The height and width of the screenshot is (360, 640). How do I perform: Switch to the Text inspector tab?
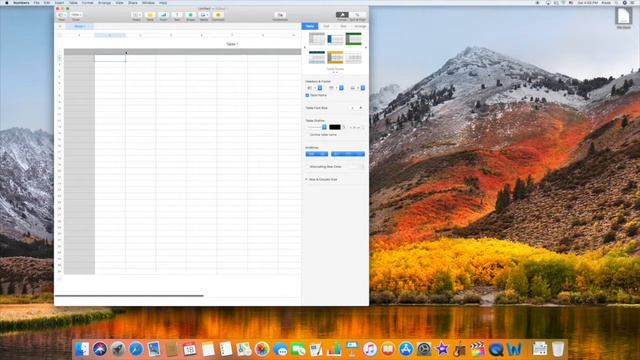click(x=343, y=26)
